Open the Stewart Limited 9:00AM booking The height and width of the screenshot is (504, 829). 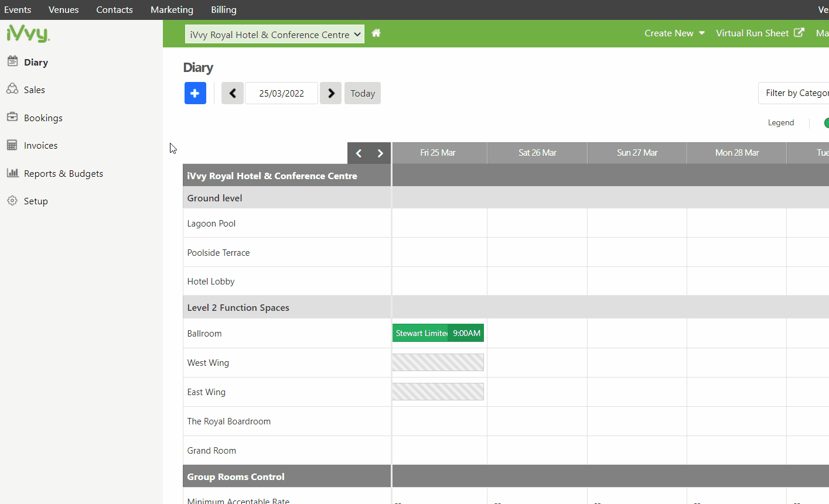(438, 333)
